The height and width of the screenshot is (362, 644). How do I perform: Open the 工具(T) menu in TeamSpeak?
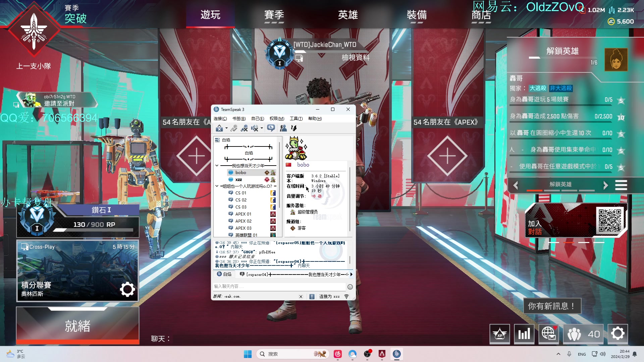(x=296, y=119)
